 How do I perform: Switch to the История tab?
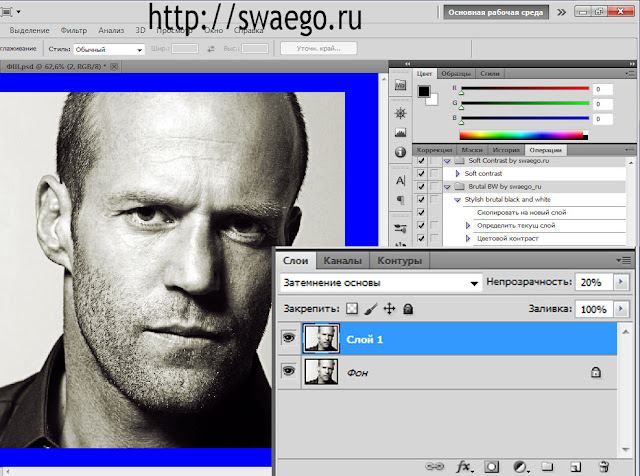coord(506,150)
